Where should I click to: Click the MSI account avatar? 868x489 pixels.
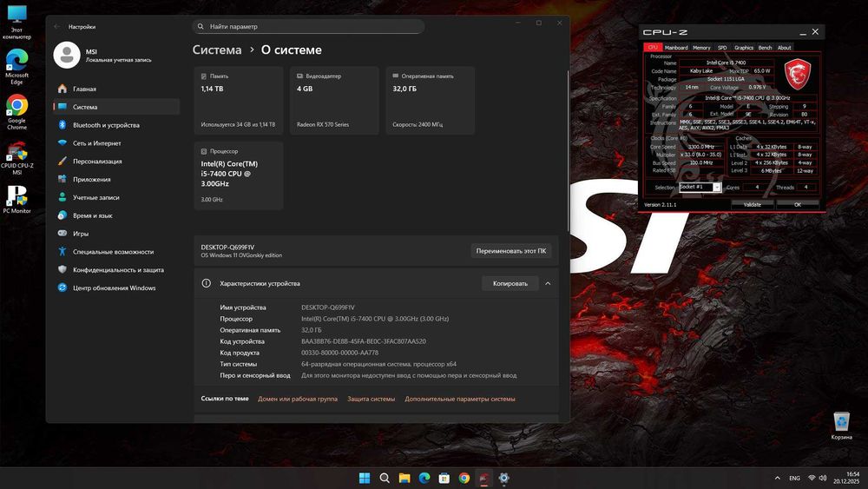click(x=67, y=55)
